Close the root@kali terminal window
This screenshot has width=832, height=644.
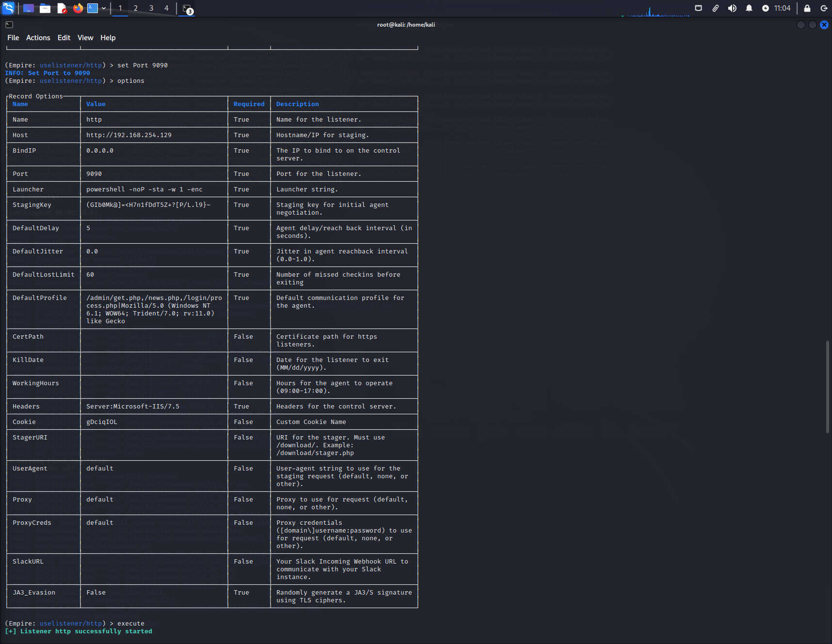tap(824, 25)
